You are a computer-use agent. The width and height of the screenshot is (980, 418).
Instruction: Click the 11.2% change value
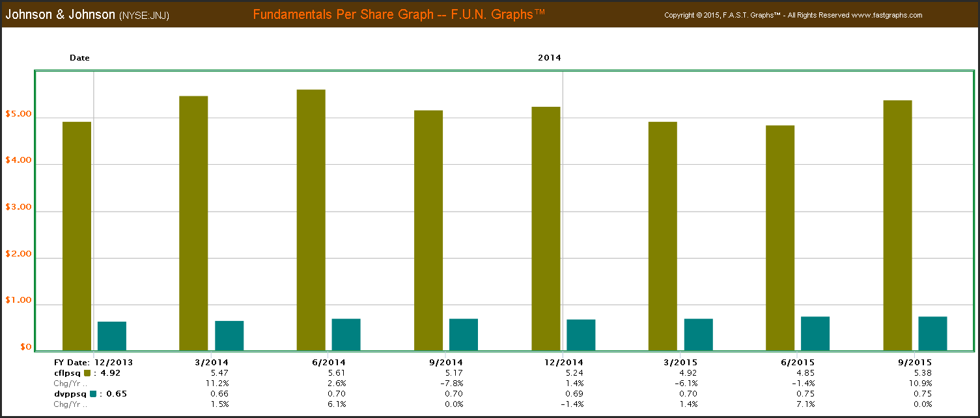(217, 383)
